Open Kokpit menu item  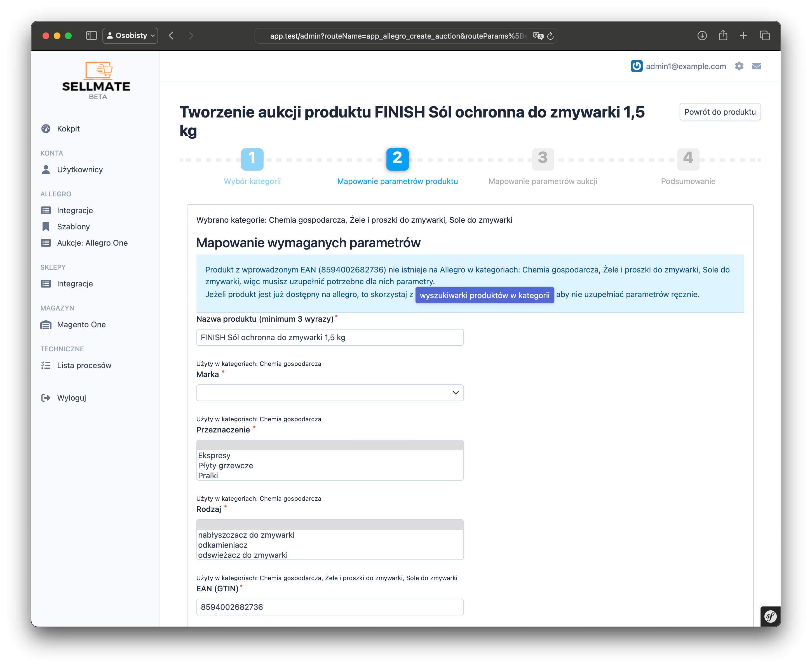(x=68, y=128)
